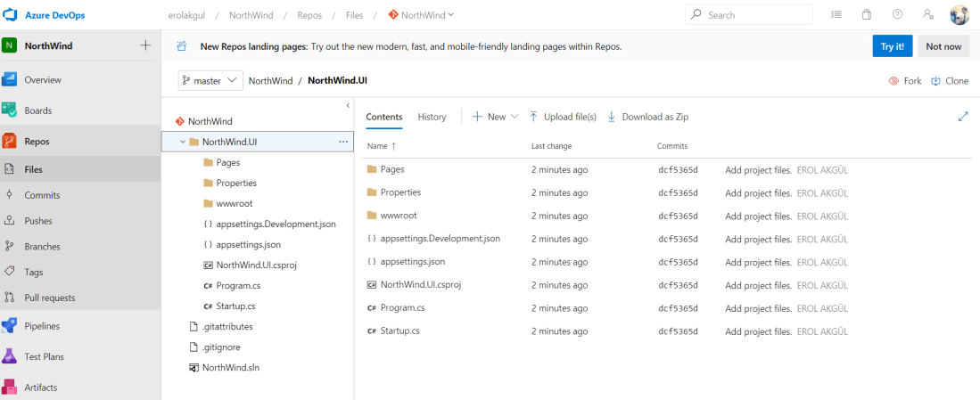Open the master branch dropdown
This screenshot has height=400, width=980.
click(x=210, y=80)
